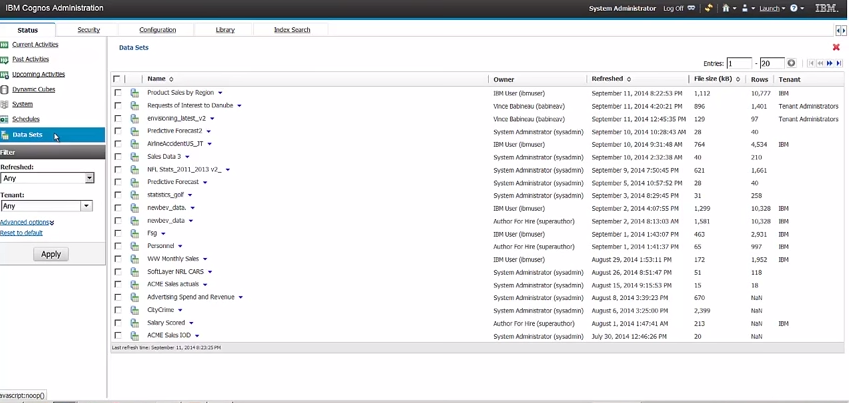Image resolution: width=849 pixels, height=403 pixels.
Task: Sort by the Refreshed column arrow
Action: point(629,79)
